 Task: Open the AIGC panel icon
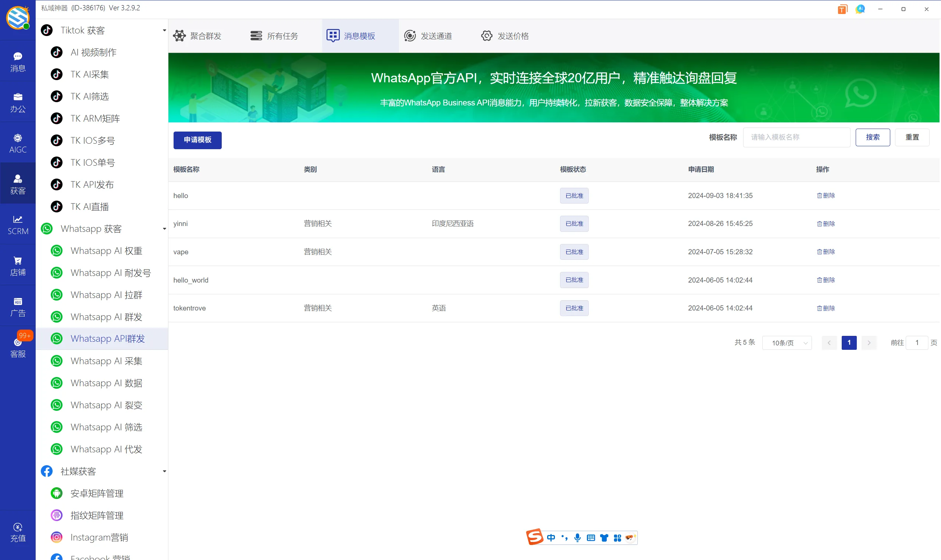pyautogui.click(x=17, y=142)
